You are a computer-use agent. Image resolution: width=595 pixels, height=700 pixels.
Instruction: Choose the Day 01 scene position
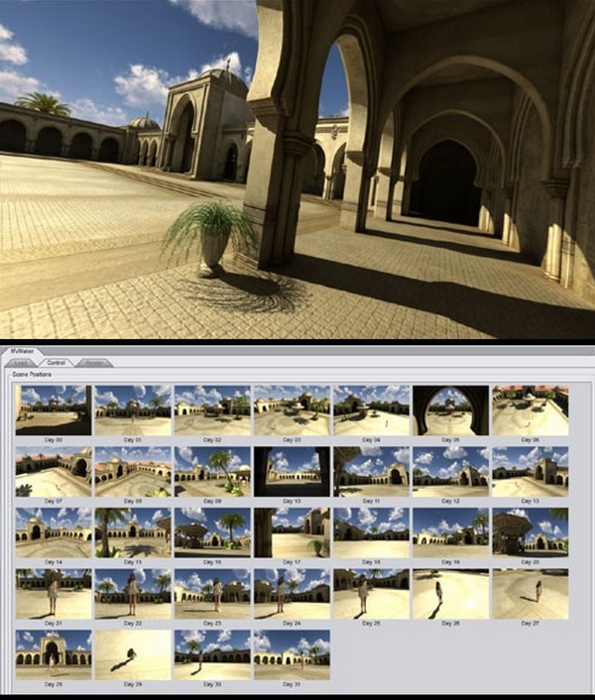pos(132,408)
